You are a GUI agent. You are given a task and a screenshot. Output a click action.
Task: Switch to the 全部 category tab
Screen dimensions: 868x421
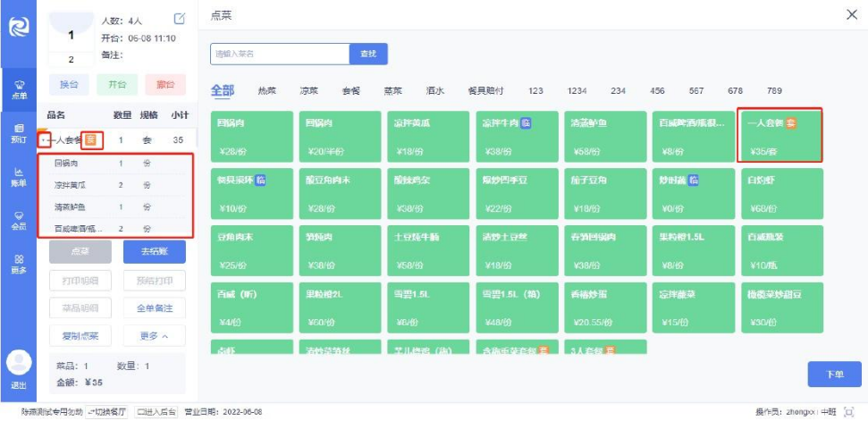222,91
